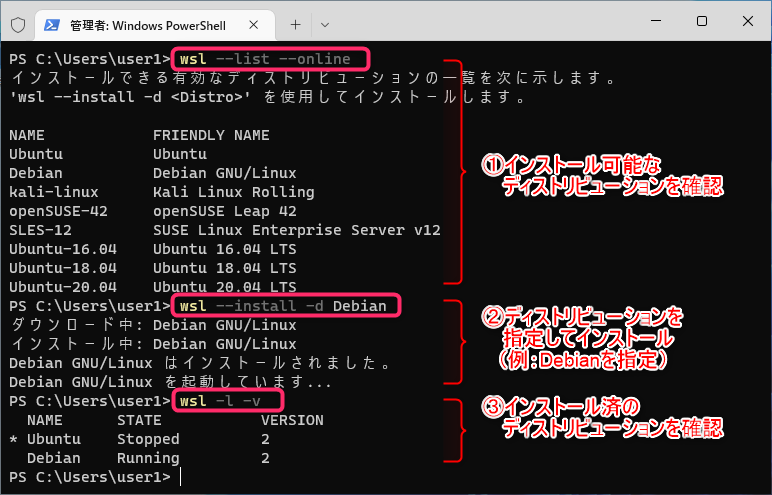
Task: Click 'SUSE Linux Enterprise Server v12' text
Action: [x=296, y=230]
